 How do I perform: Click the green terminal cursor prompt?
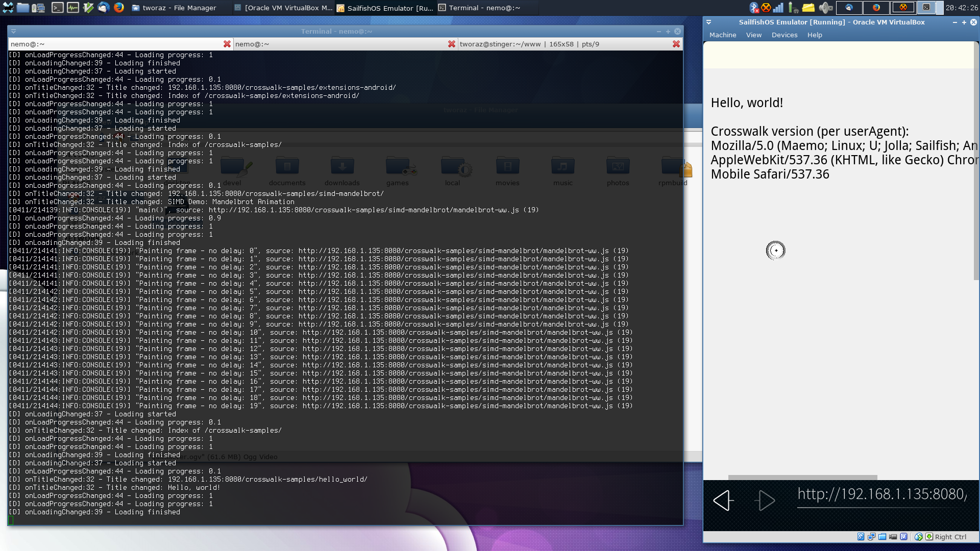pyautogui.click(x=11, y=520)
